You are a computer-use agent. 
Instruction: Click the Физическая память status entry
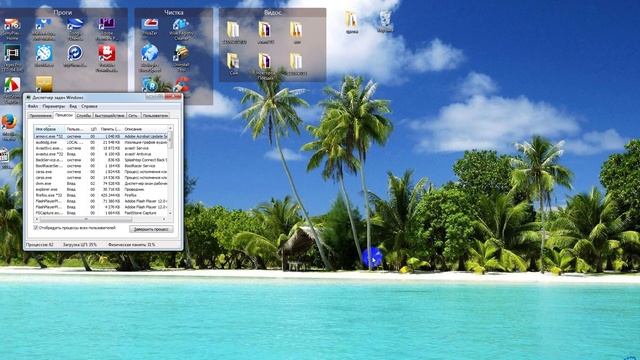click(x=131, y=245)
